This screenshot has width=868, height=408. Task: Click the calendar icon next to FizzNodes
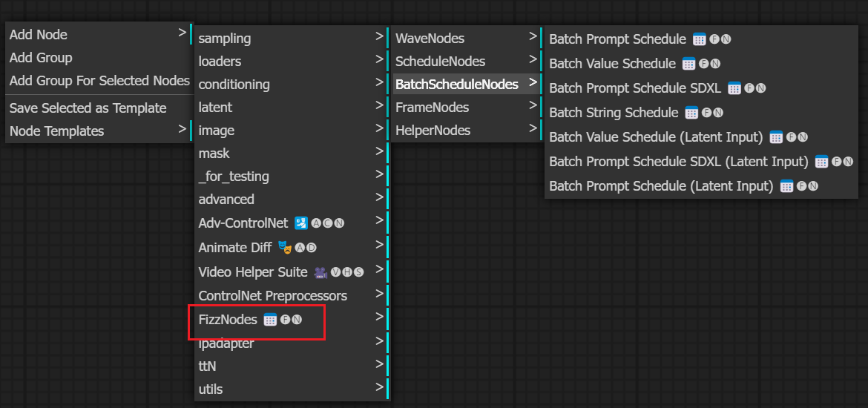click(x=270, y=320)
